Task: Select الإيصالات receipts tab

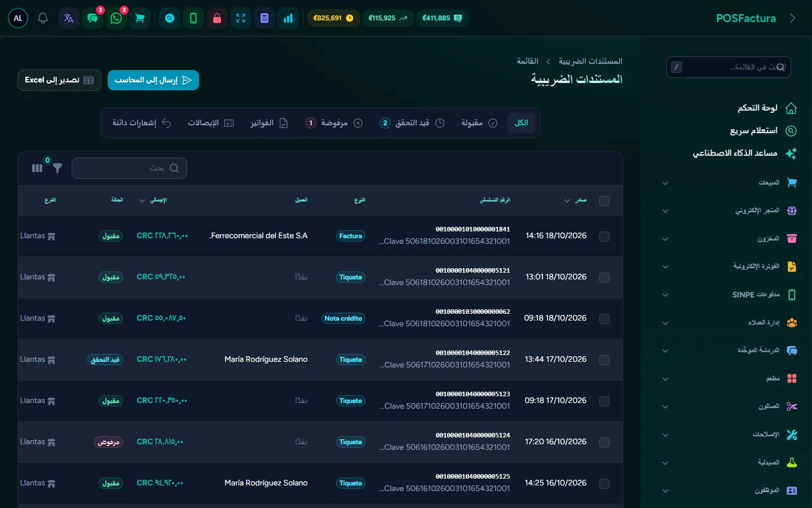Action: click(211, 123)
